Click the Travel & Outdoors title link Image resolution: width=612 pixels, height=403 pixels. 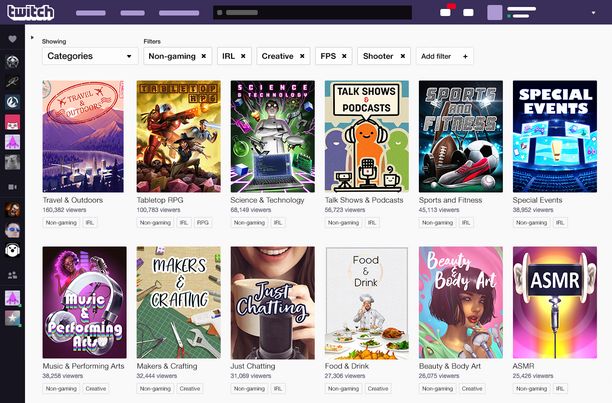(73, 200)
